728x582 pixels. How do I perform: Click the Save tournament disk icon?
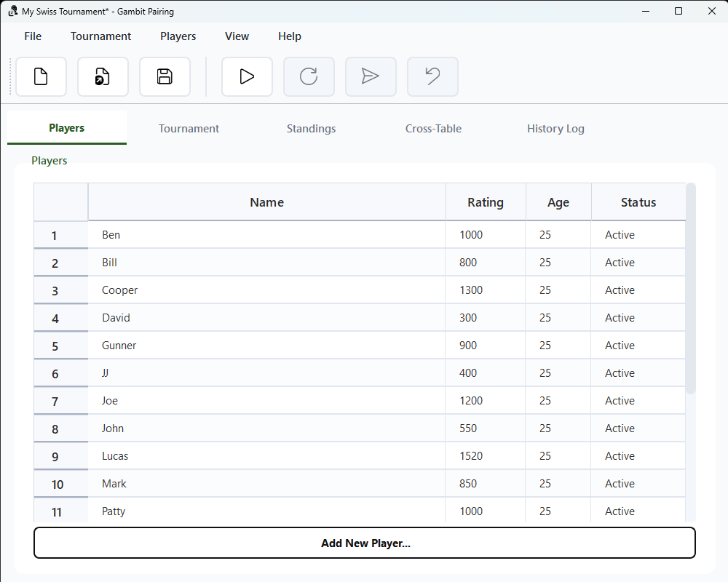coord(165,76)
